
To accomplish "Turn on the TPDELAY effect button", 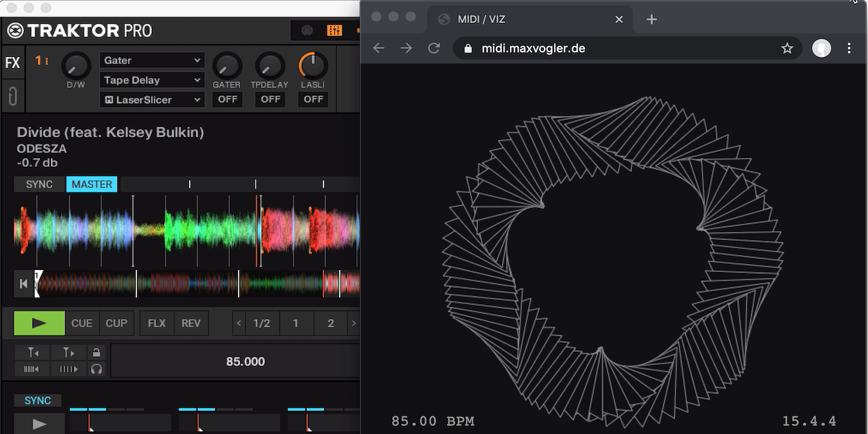I will tap(270, 100).
